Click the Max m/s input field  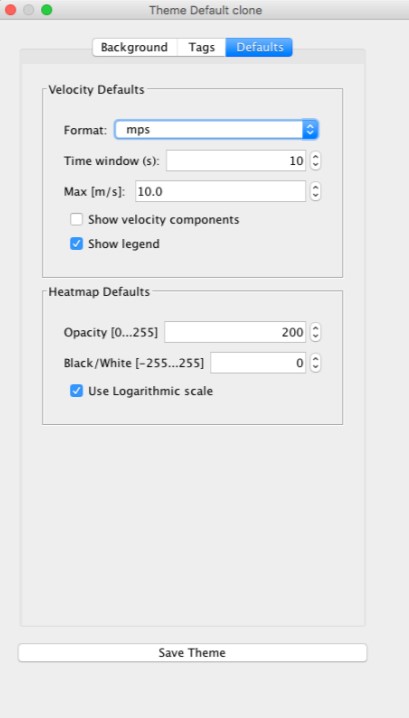220,191
